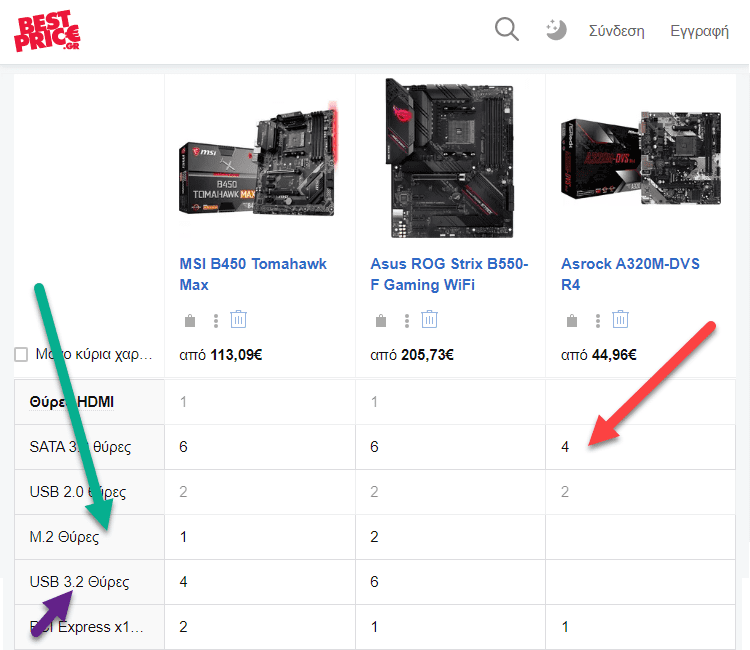The width and height of the screenshot is (750, 650).
Task: Click the Asus M.2 value 2
Action: 374,537
